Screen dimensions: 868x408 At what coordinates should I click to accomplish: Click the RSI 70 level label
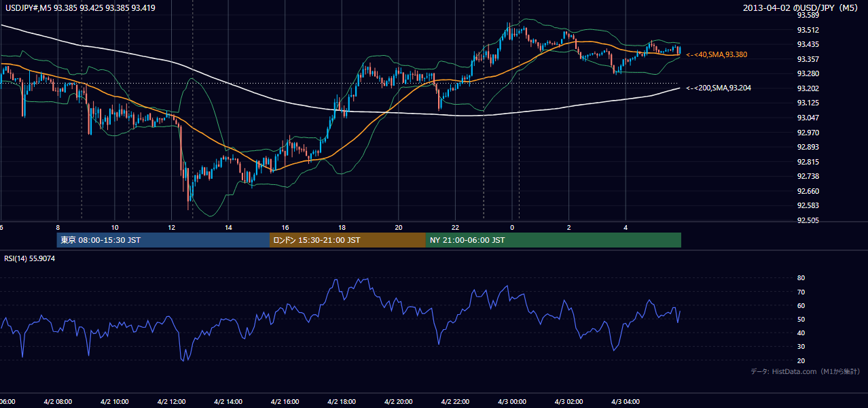click(801, 292)
